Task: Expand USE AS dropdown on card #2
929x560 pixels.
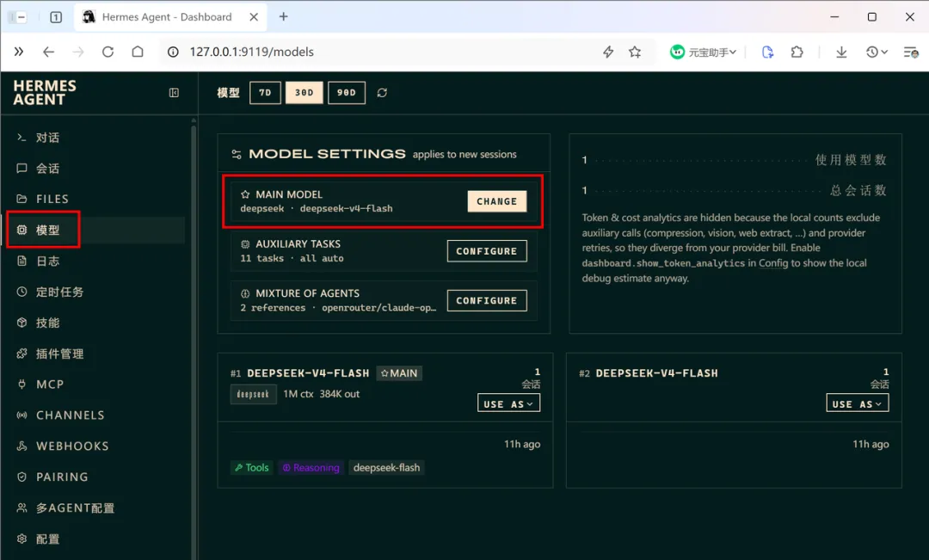Action: pos(858,403)
